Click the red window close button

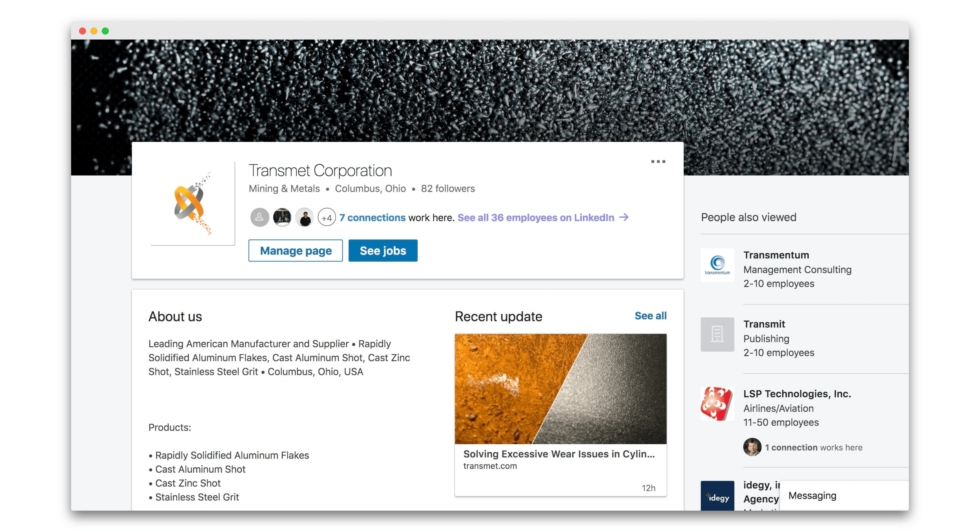tap(82, 31)
